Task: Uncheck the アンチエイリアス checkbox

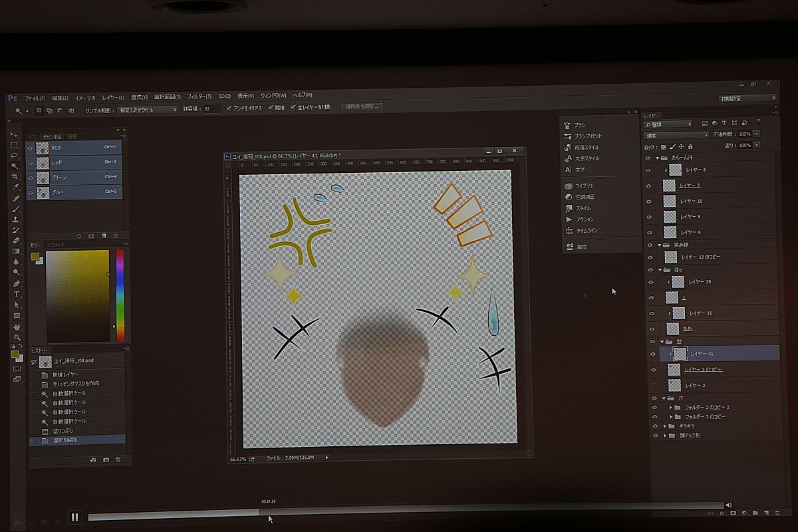Action: (229, 108)
